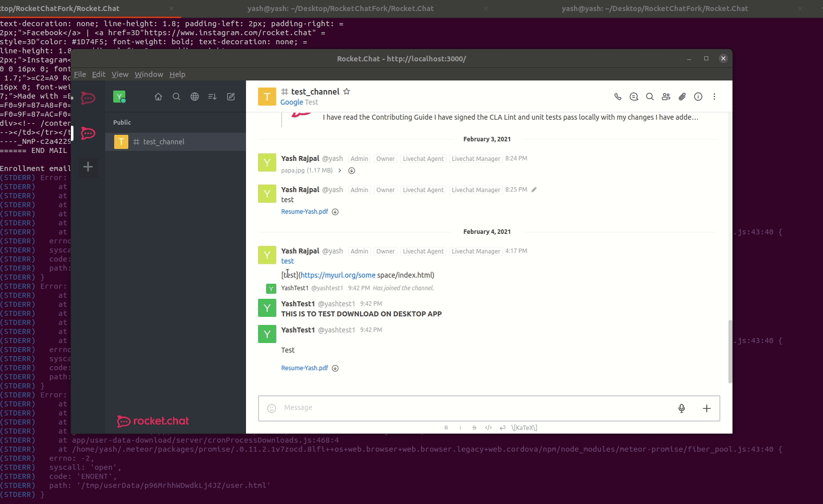Apply bold formatting in composer

(446, 428)
